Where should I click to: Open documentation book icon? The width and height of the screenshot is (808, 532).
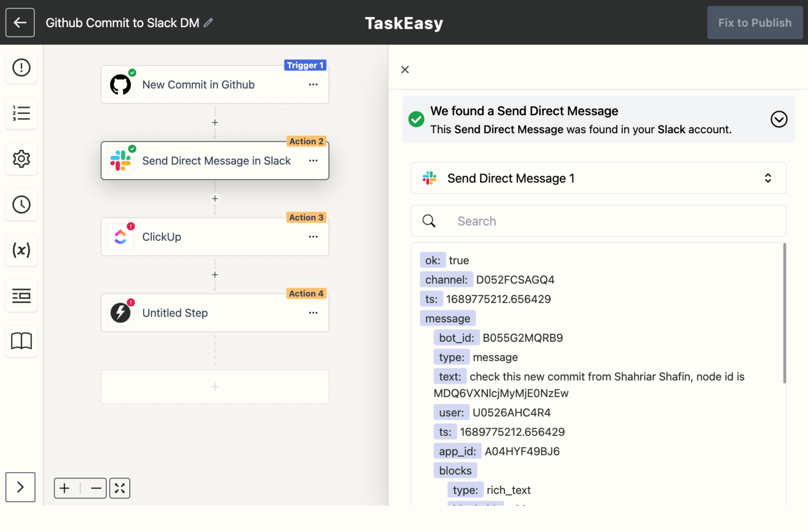pyautogui.click(x=21, y=341)
